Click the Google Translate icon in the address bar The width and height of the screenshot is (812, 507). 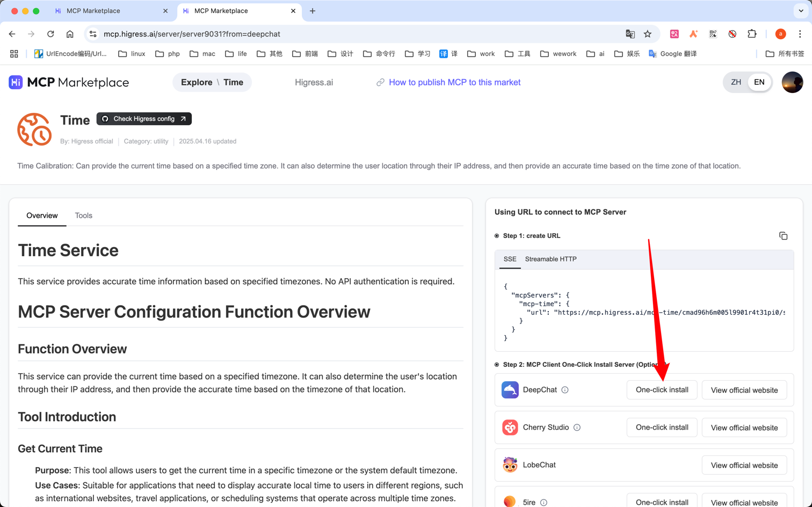(630, 34)
